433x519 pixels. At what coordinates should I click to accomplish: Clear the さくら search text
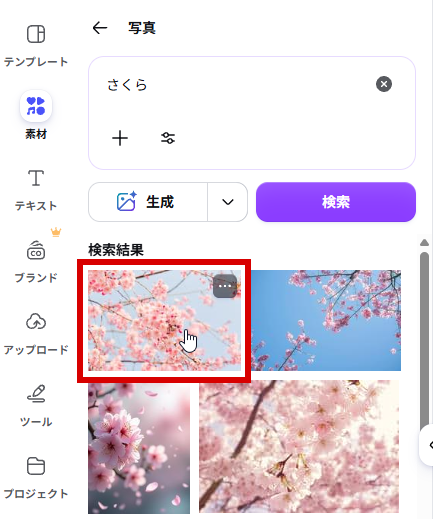pos(384,84)
